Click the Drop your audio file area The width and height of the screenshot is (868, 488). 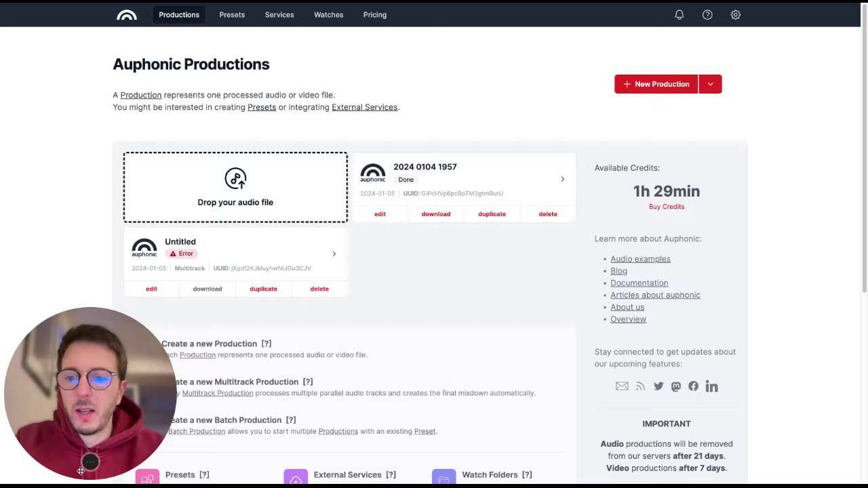(235, 188)
